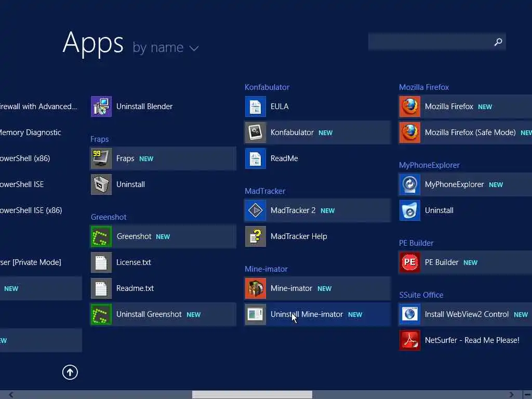Open 'irewall with Advanced...' entry

click(38, 107)
